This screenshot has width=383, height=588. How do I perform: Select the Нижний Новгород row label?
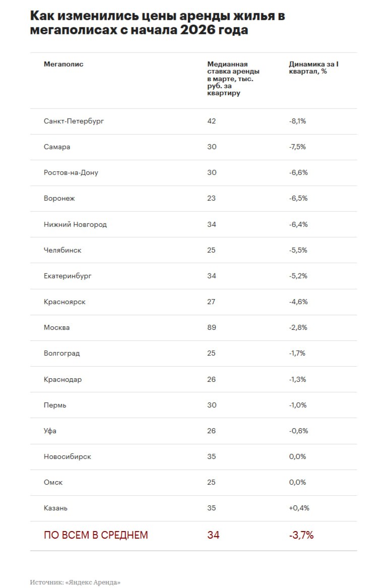(75, 224)
